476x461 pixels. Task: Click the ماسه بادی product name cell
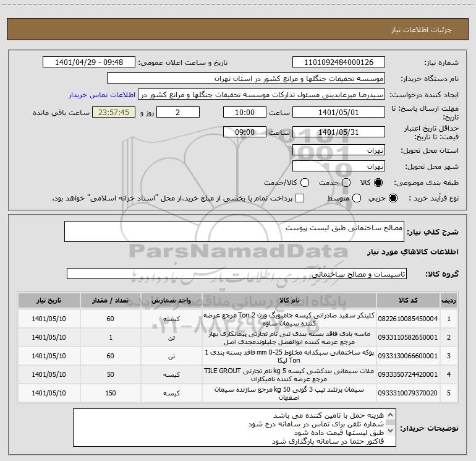point(289,337)
